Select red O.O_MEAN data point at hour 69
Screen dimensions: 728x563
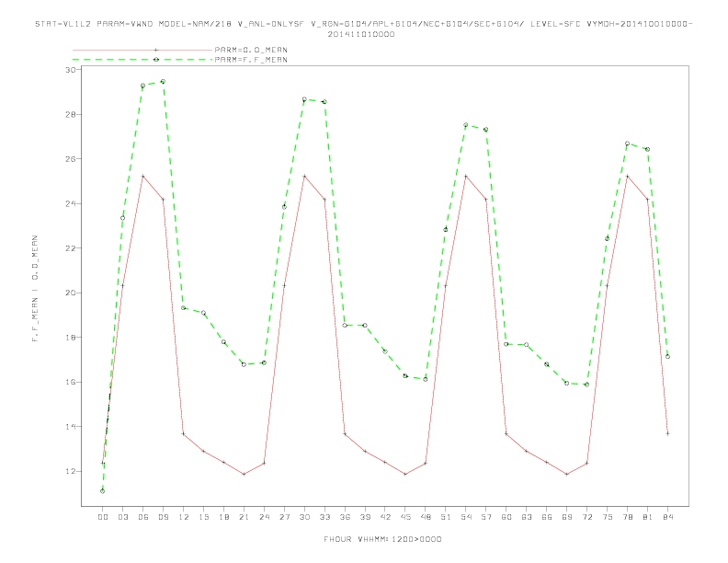click(566, 475)
